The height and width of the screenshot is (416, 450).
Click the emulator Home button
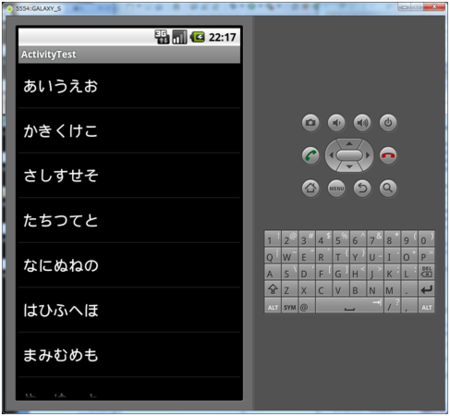coord(310,188)
